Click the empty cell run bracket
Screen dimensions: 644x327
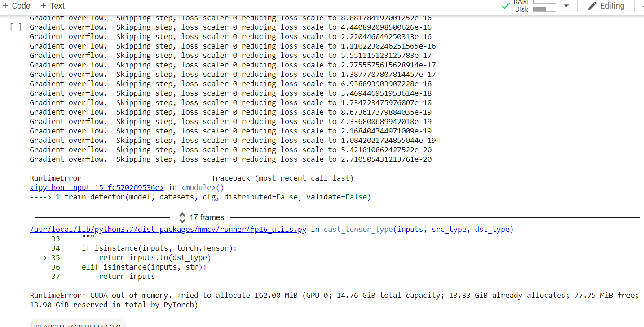coord(15,27)
